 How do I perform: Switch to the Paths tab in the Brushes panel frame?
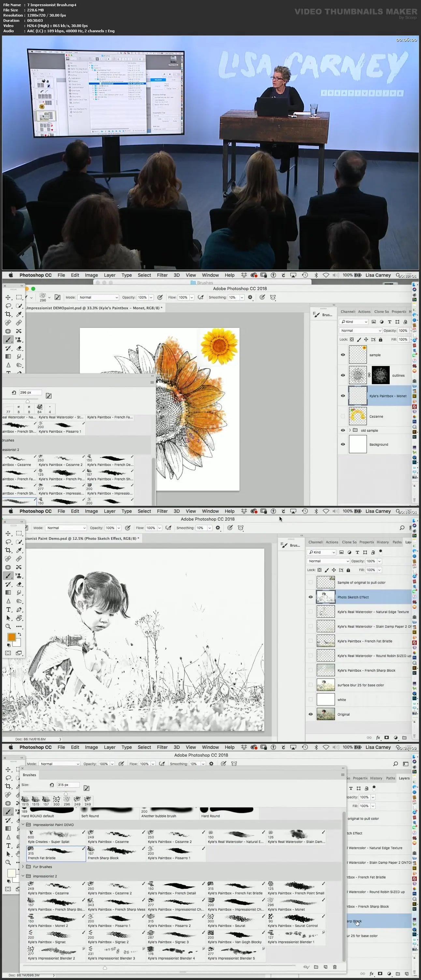pos(391,778)
